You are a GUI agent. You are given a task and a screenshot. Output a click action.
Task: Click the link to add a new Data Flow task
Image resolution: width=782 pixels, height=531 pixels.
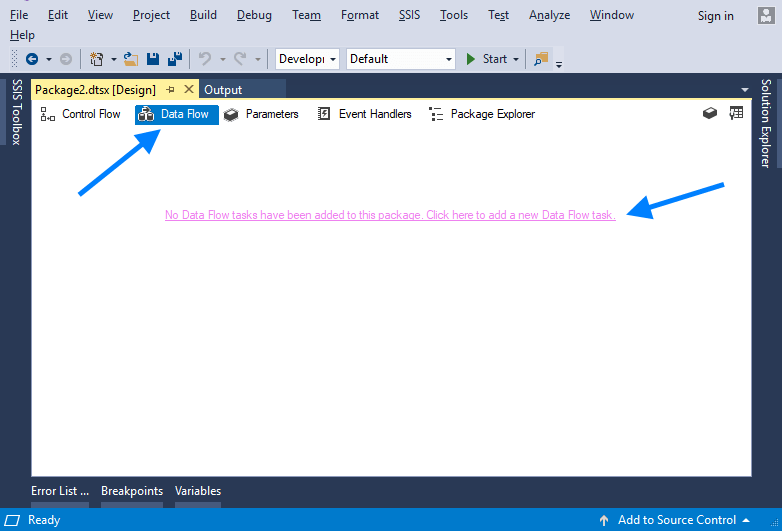click(x=390, y=215)
